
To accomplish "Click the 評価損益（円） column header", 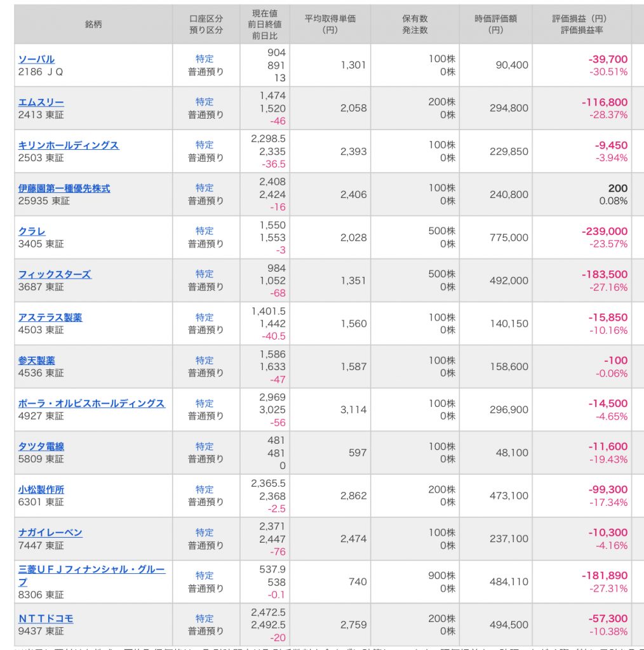I will [x=581, y=24].
